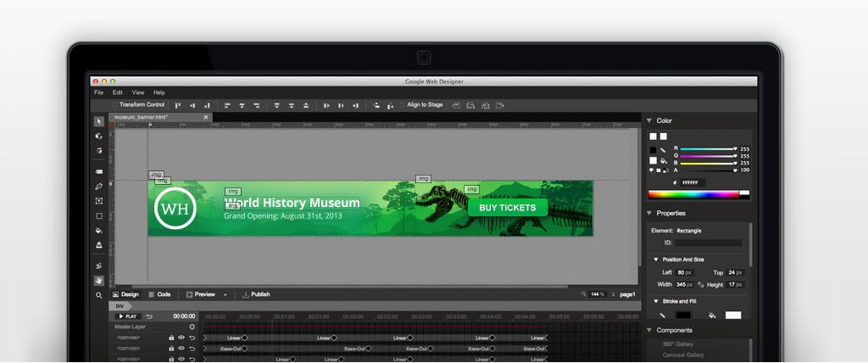Open the File menu

[98, 92]
